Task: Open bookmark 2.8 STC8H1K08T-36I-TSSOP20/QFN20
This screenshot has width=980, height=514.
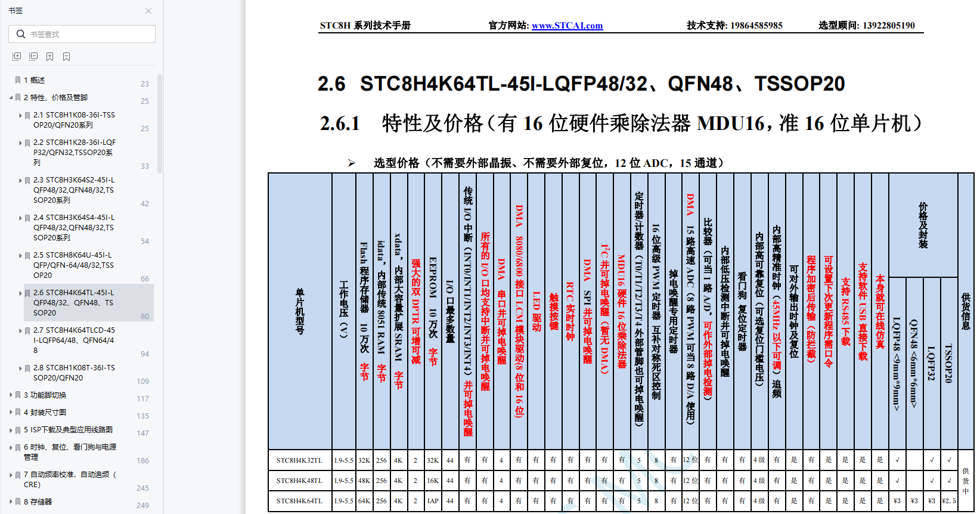Action: [74, 373]
